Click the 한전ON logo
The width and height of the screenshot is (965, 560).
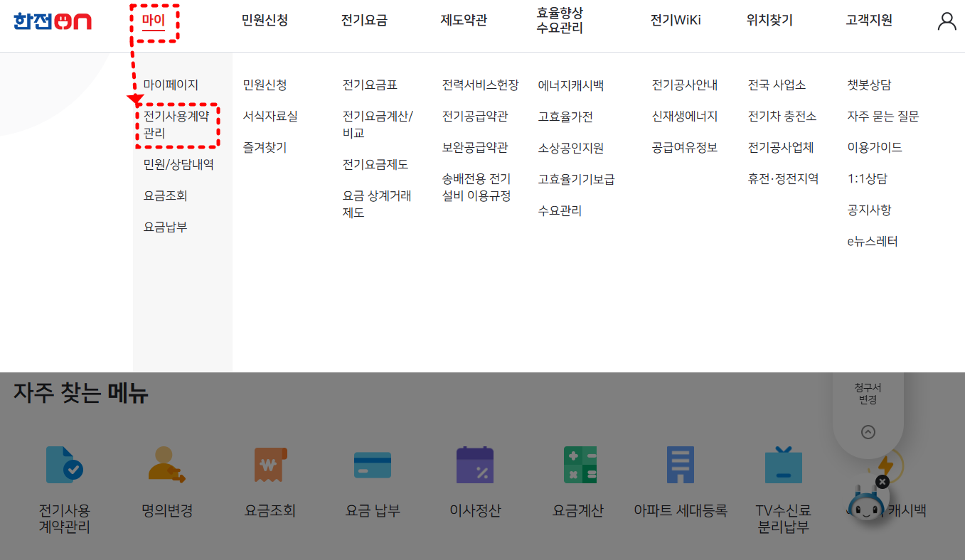point(52,21)
